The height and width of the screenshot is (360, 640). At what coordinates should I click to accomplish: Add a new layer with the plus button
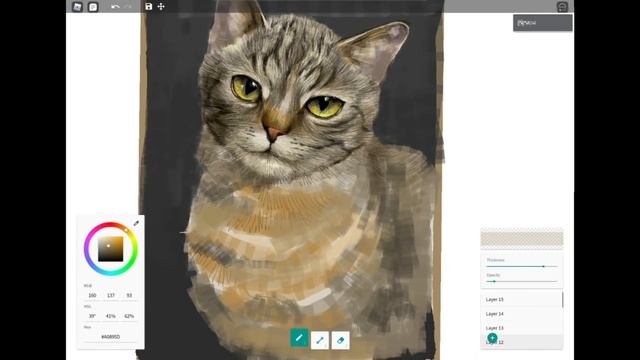click(x=492, y=338)
